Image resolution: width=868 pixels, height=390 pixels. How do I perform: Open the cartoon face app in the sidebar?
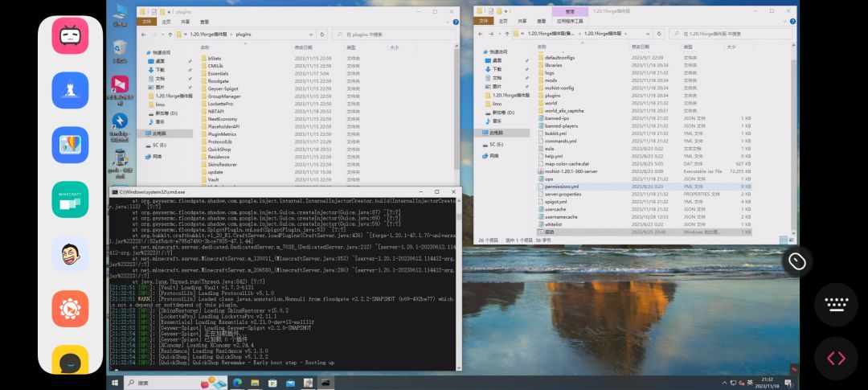[x=70, y=254]
